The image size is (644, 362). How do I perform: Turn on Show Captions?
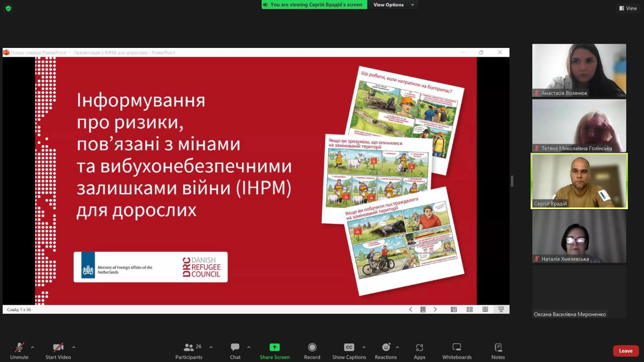pyautogui.click(x=349, y=351)
